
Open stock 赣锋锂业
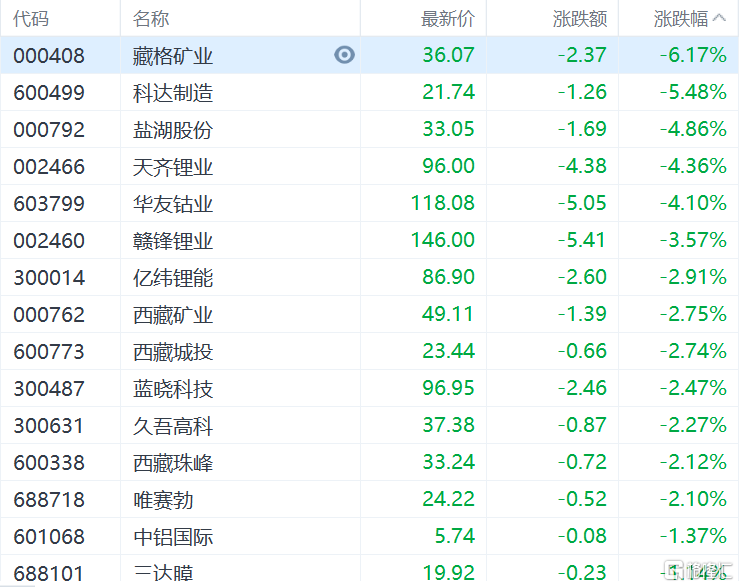(173, 240)
